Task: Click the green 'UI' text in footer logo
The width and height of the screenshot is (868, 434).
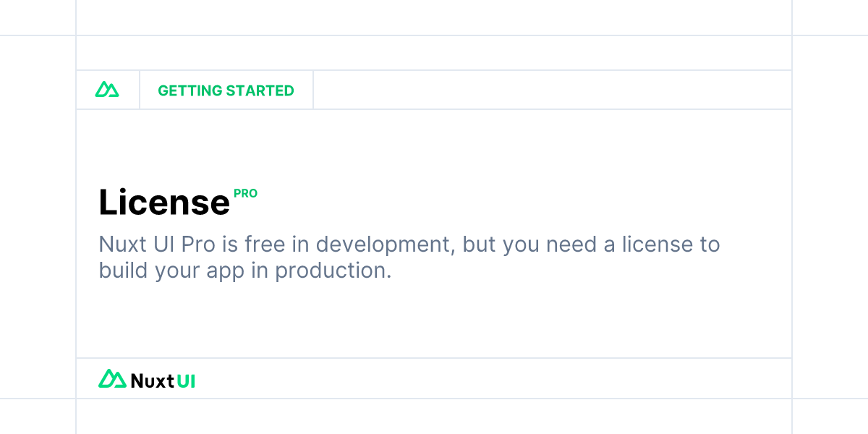Action: click(x=187, y=380)
